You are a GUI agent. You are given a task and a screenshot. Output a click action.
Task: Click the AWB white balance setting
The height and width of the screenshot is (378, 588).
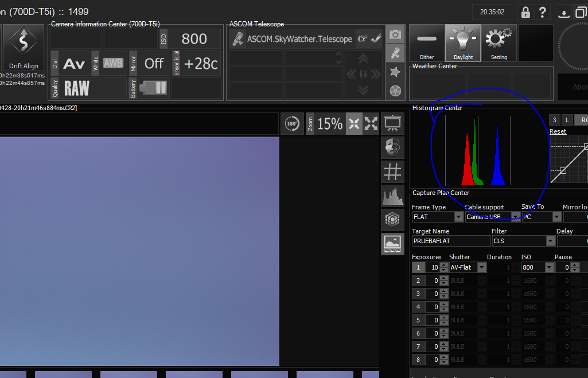point(108,63)
